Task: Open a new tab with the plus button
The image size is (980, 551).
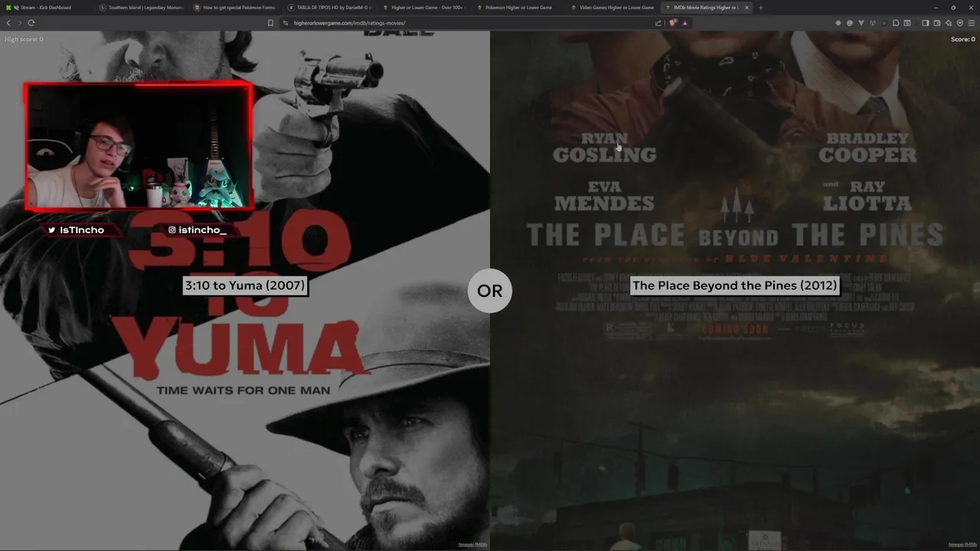Action: (760, 8)
